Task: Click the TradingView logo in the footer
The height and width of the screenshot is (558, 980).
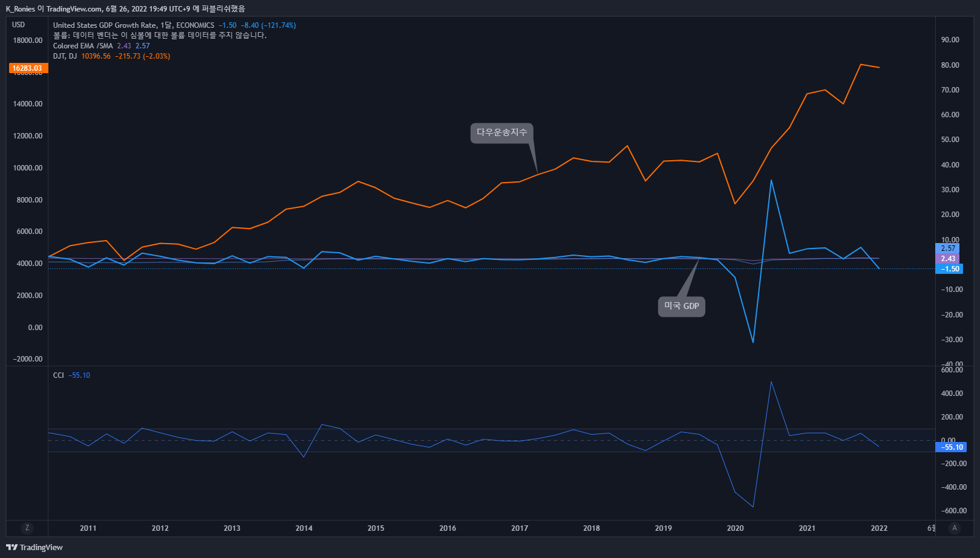Action: click(x=34, y=547)
